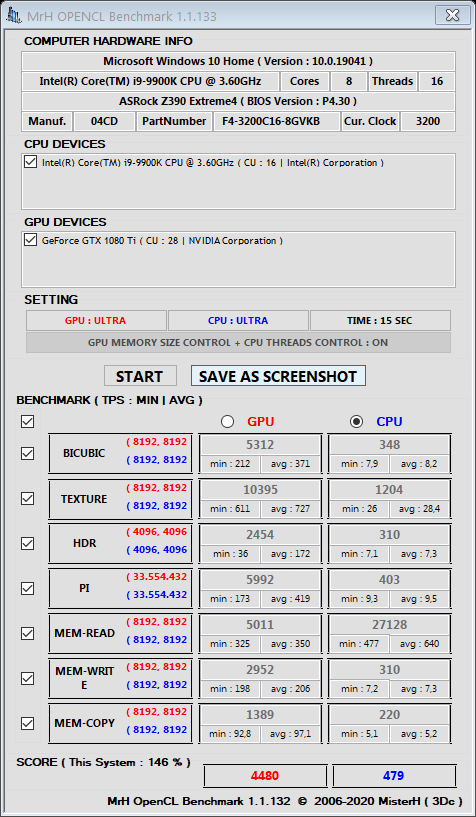Click the HDR GPU min : 36 value
Viewport: 476px width, 817px height.
click(230, 553)
